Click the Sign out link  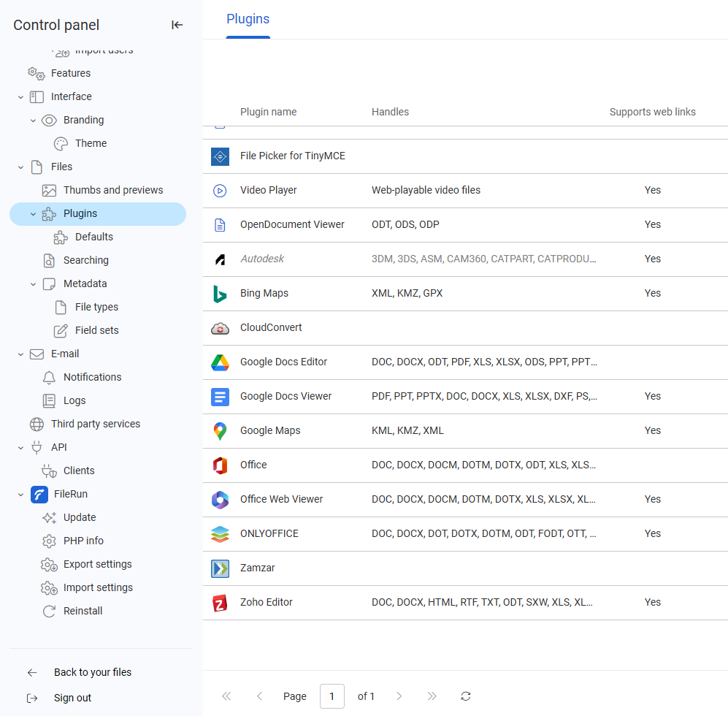pos(72,698)
